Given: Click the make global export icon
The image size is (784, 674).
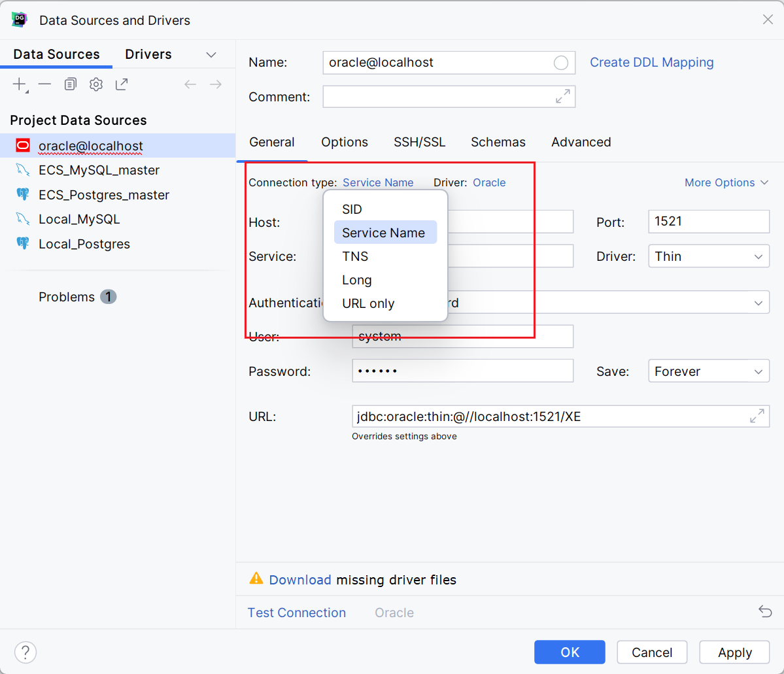Looking at the screenshot, I should [x=122, y=84].
